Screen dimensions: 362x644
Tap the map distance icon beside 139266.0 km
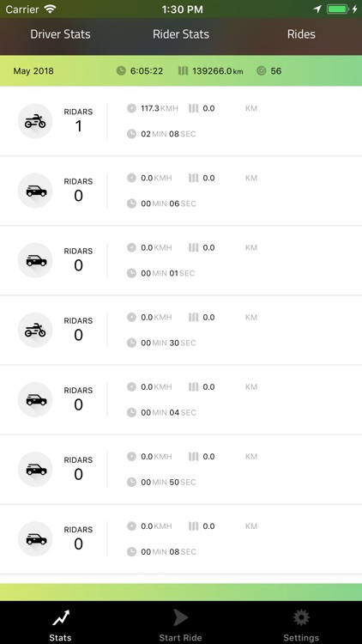183,71
